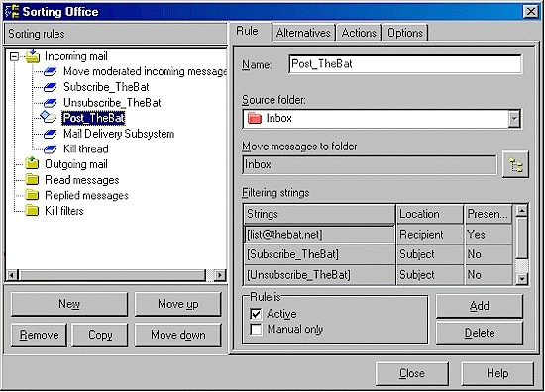This screenshot has width=545, height=392.
Task: Click the Presen... column header
Action: click(489, 214)
